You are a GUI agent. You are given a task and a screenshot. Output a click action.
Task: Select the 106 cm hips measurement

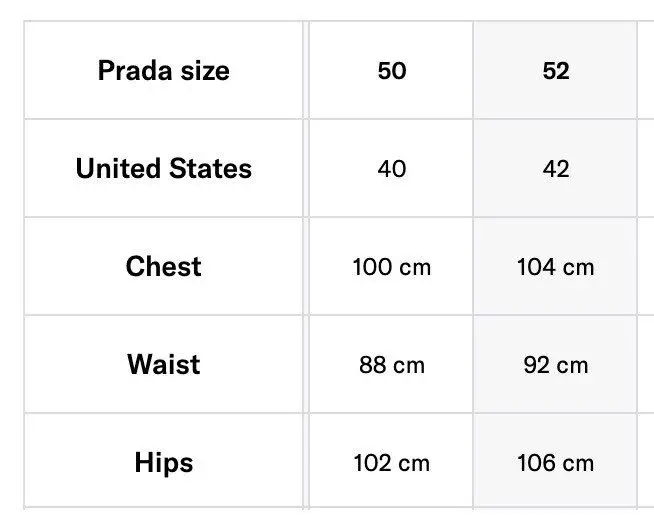556,462
